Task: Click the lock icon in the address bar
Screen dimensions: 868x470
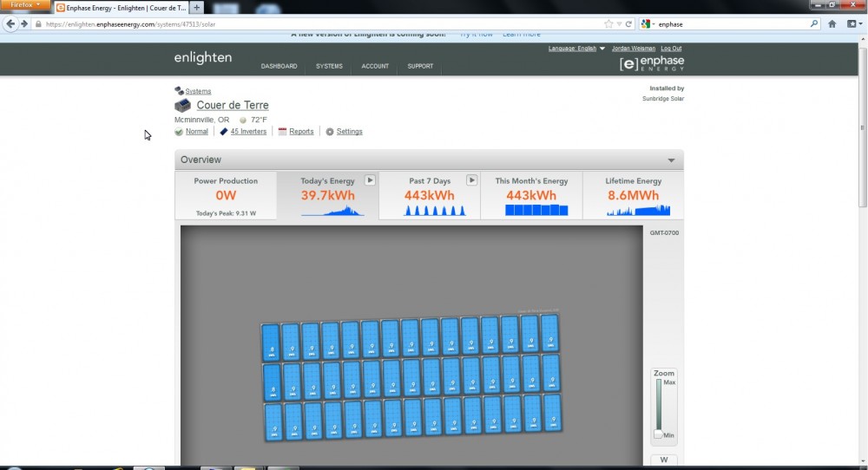Action: click(x=38, y=24)
